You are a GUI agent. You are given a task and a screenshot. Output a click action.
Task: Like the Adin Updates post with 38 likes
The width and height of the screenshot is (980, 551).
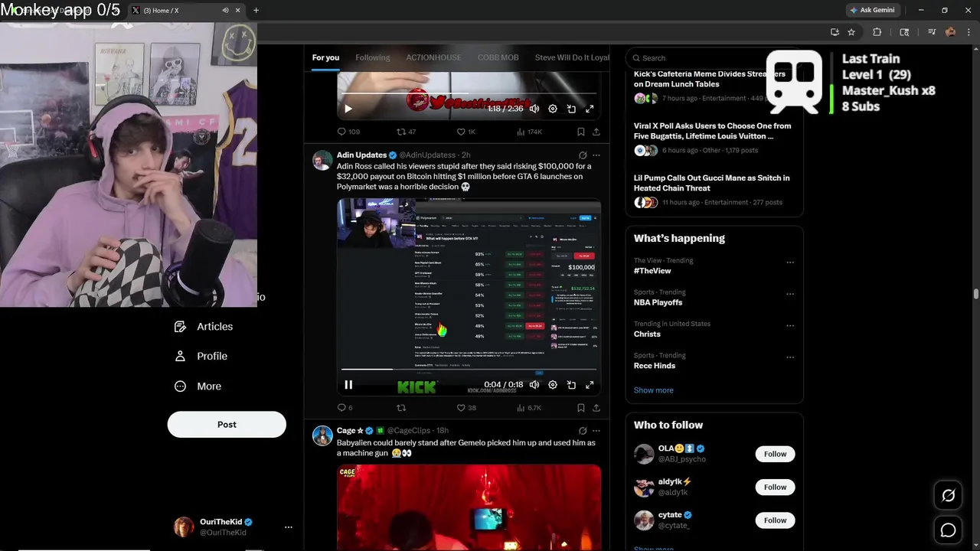[465, 408]
